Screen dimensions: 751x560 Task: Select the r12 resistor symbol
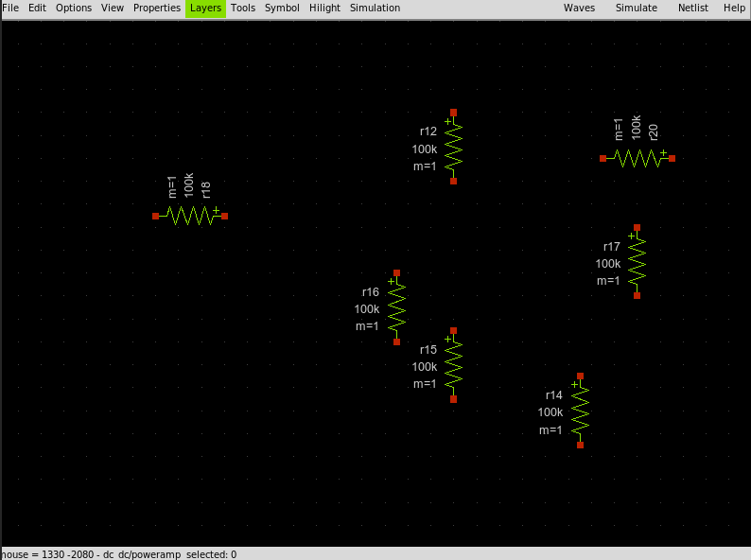click(454, 147)
